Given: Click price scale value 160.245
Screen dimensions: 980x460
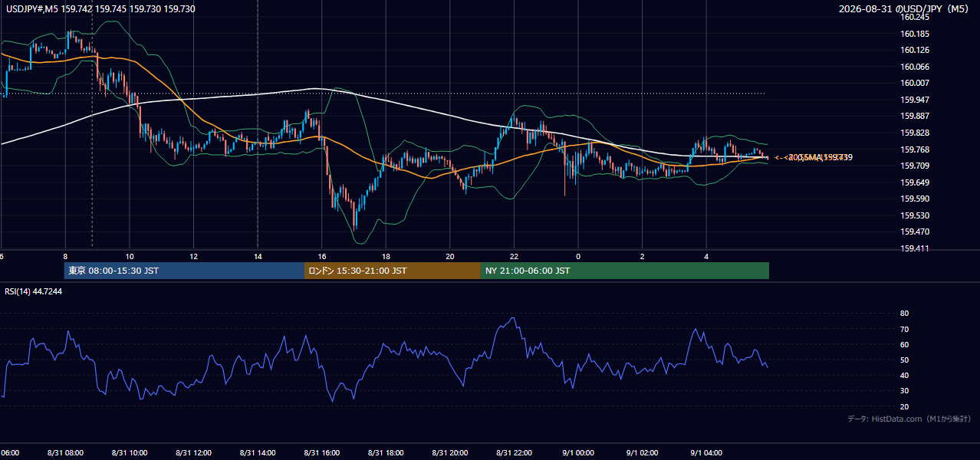Looking at the screenshot, I should pyautogui.click(x=916, y=17).
